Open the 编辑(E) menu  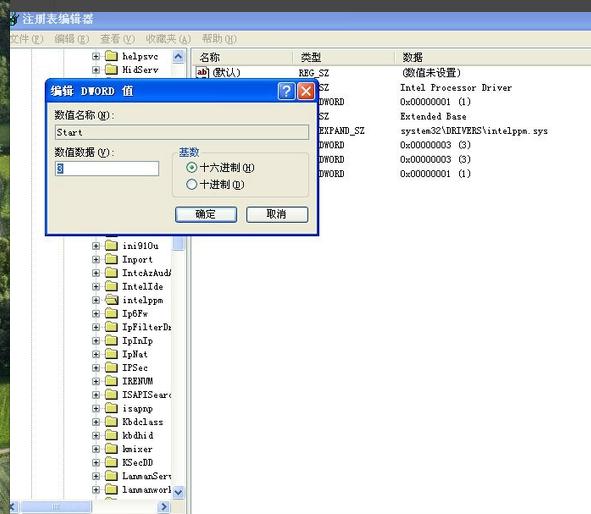[x=72, y=39]
